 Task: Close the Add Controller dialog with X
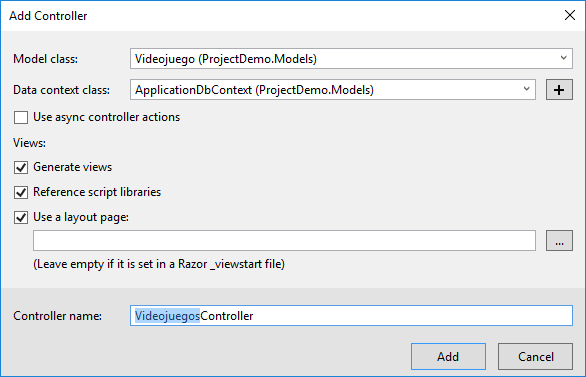coord(570,15)
